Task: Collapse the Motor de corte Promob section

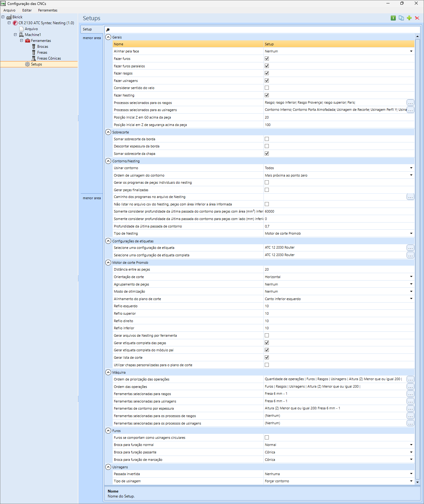Action: (108, 263)
